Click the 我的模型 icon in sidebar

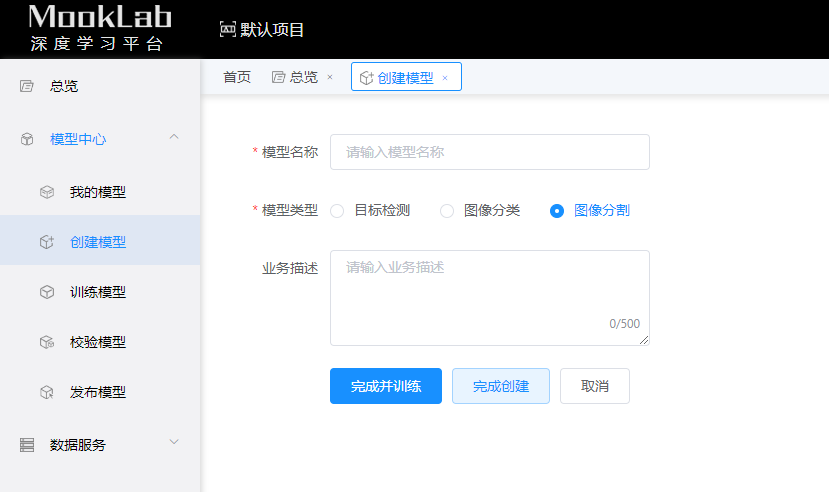[46, 192]
